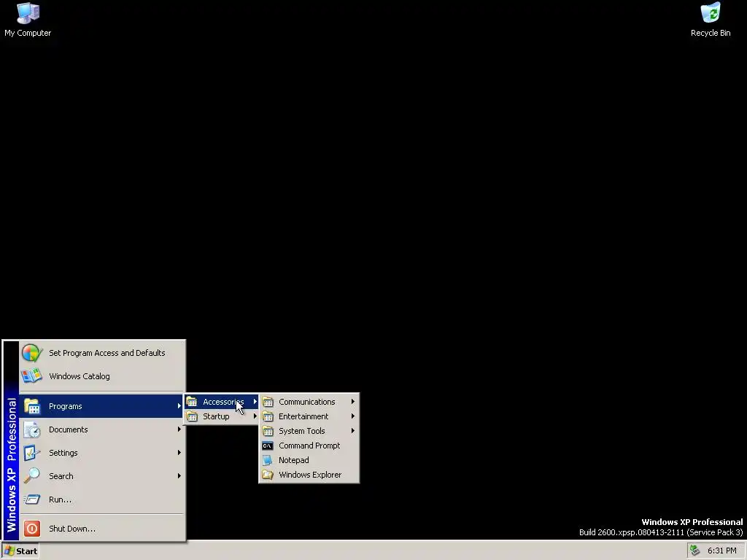747x560 pixels.
Task: Click the 6:31 PM taskbar clock
Action: tap(721, 551)
